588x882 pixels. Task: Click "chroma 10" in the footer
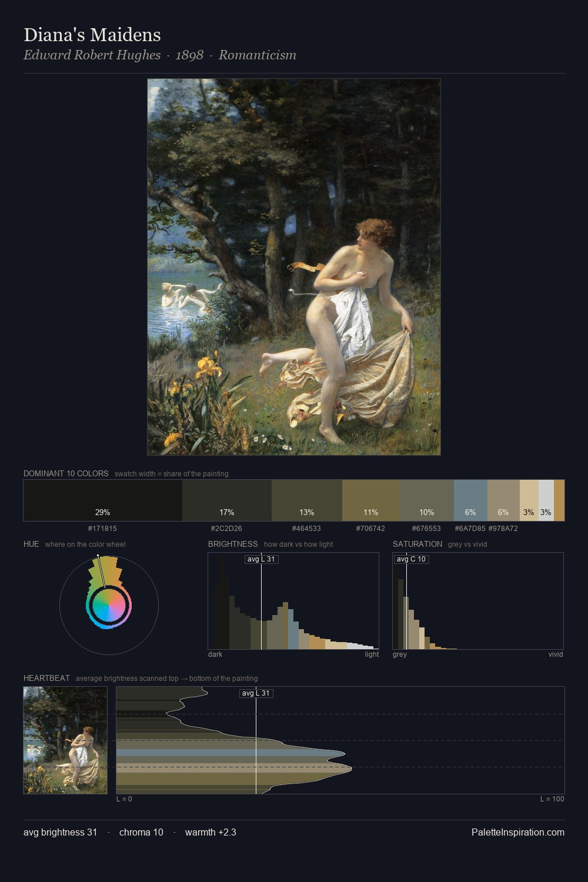coord(141,833)
